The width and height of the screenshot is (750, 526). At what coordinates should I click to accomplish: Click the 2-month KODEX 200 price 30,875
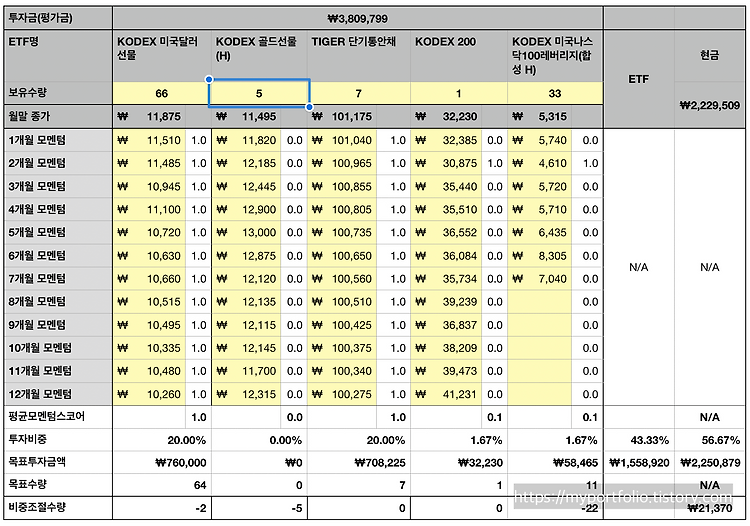click(446, 163)
